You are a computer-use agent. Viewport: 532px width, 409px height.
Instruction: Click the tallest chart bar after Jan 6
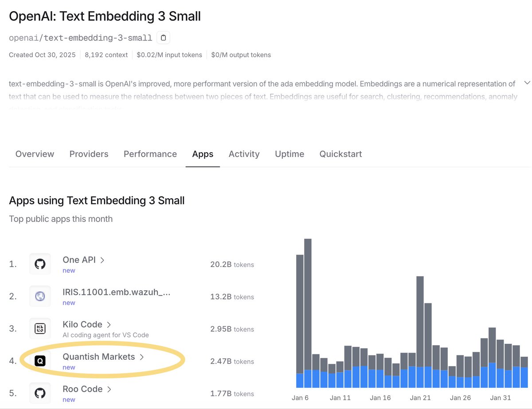coord(308,313)
